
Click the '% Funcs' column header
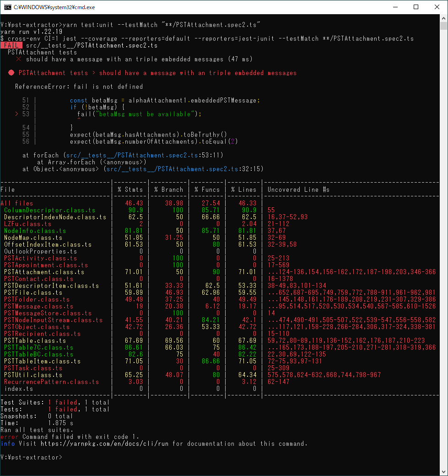click(x=207, y=190)
